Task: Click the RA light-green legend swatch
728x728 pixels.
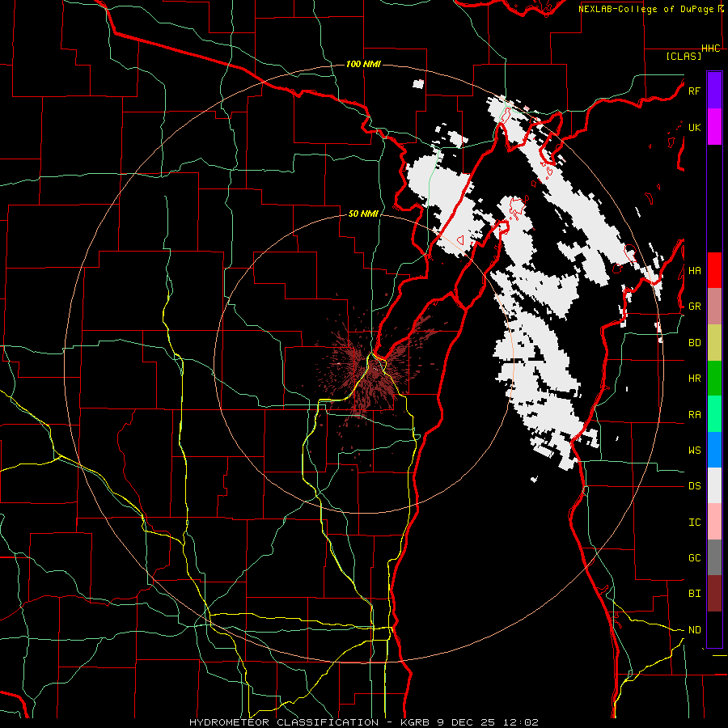Action: click(714, 414)
